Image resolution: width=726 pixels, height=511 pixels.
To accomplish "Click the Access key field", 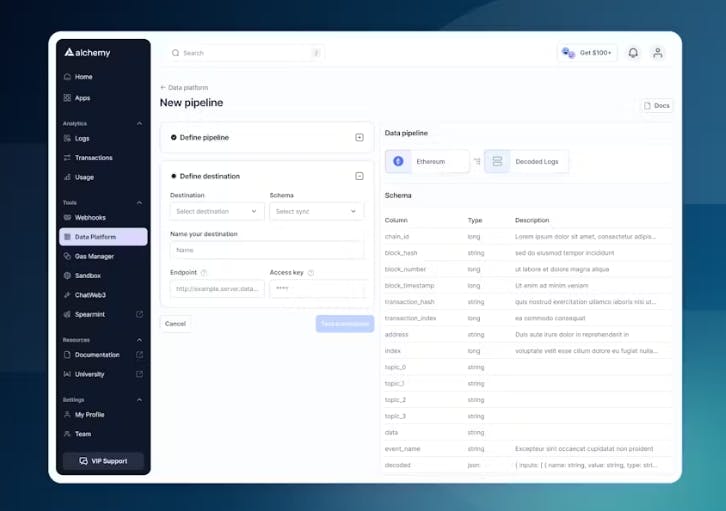I will coord(317,289).
